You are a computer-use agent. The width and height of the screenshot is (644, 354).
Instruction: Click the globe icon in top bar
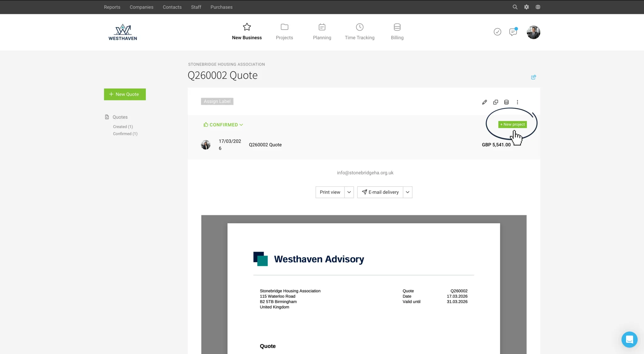[538, 7]
